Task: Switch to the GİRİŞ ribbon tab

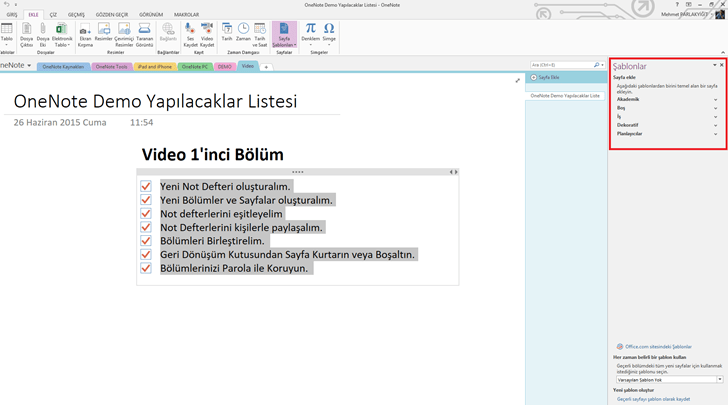Action: (x=12, y=14)
